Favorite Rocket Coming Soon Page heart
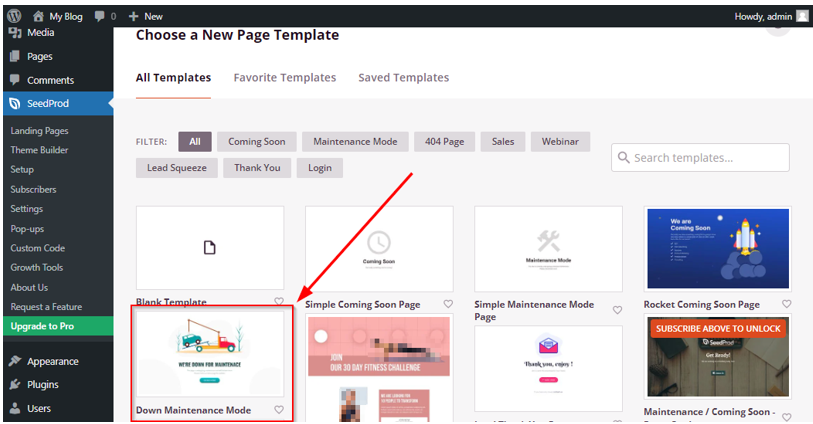 [x=787, y=304]
